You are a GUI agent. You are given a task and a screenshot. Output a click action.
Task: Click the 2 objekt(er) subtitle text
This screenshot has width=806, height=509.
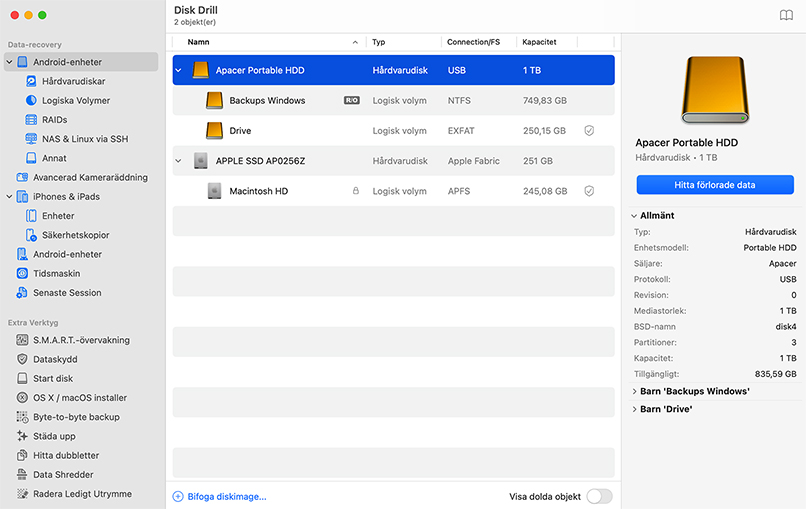[195, 22]
